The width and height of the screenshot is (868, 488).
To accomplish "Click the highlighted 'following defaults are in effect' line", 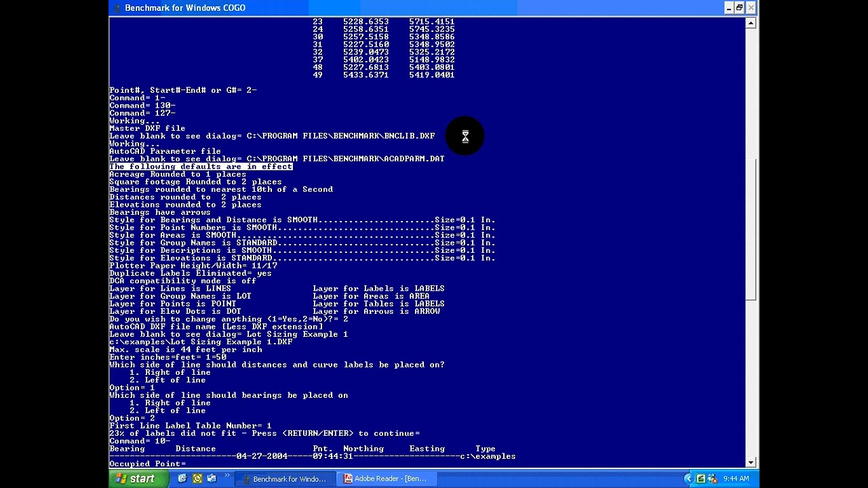I will [201, 167].
